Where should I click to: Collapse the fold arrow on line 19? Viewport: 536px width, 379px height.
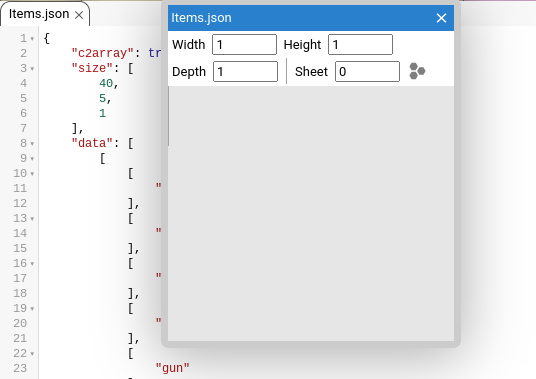tap(32, 309)
